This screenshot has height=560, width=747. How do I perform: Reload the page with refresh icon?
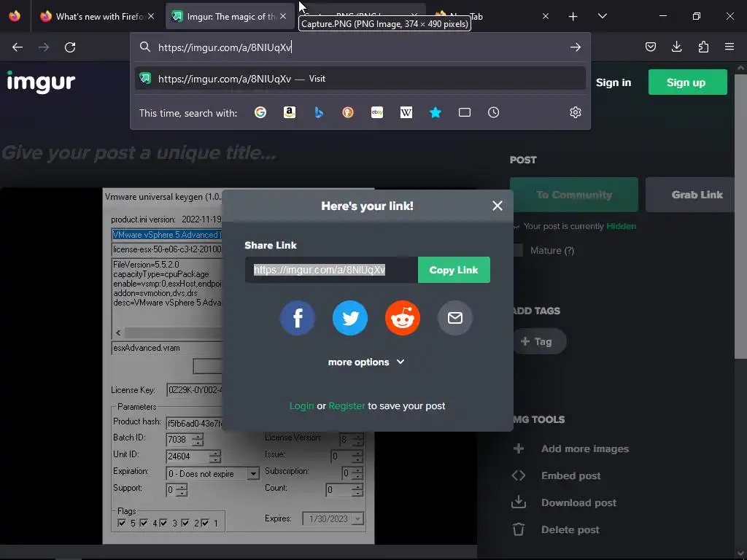point(70,47)
